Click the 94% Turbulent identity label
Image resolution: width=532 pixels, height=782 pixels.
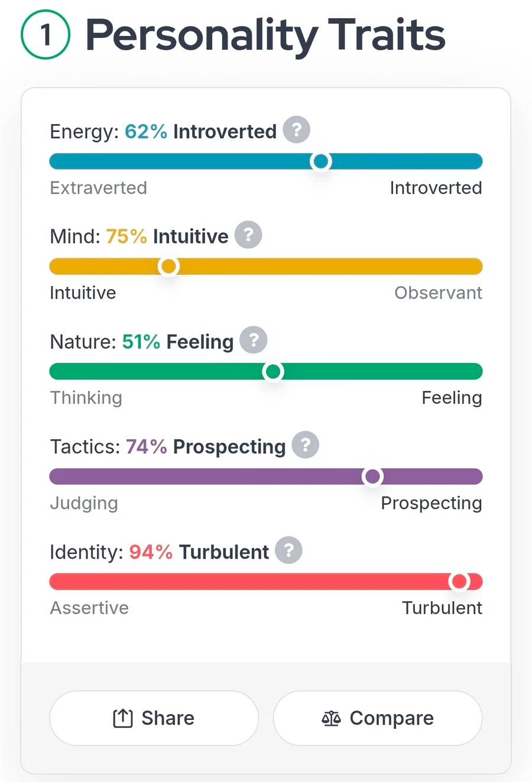pyautogui.click(x=199, y=552)
